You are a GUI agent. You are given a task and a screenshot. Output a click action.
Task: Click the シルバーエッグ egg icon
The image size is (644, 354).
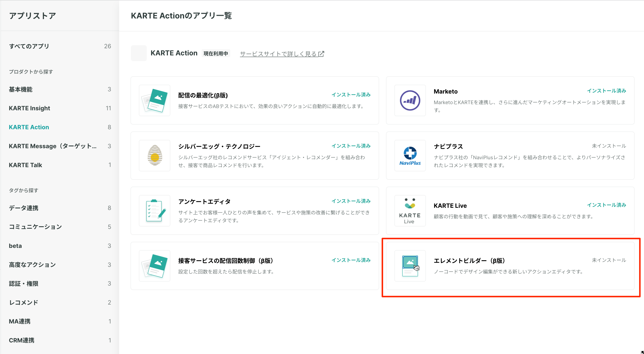pos(155,156)
